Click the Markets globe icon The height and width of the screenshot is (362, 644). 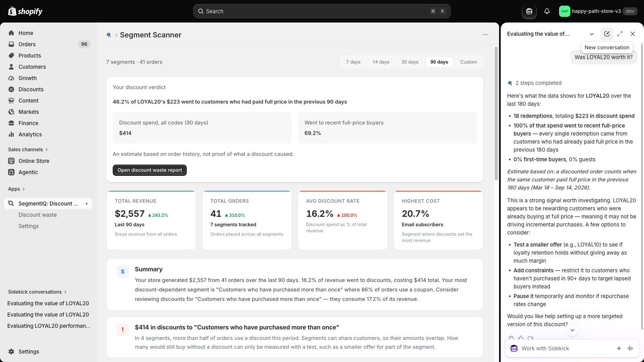click(11, 112)
